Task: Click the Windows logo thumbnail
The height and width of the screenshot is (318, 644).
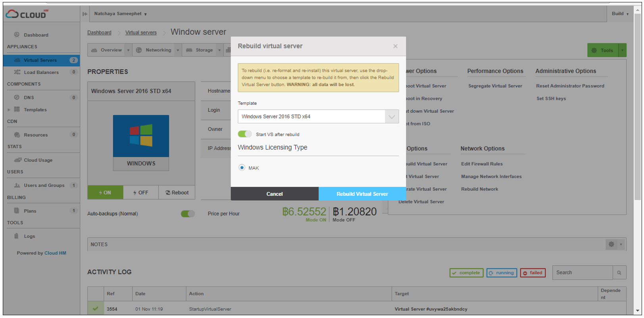Action: tap(141, 136)
